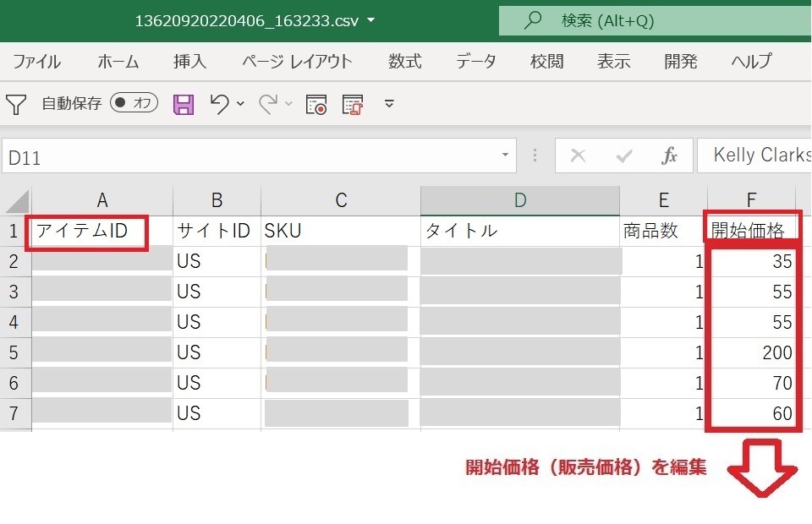
Task: Click the formula bar enter checkmark icon
Action: tap(624, 156)
